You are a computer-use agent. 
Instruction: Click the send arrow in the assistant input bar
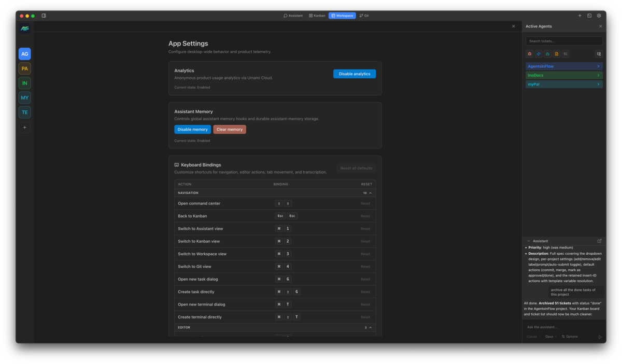(x=600, y=337)
